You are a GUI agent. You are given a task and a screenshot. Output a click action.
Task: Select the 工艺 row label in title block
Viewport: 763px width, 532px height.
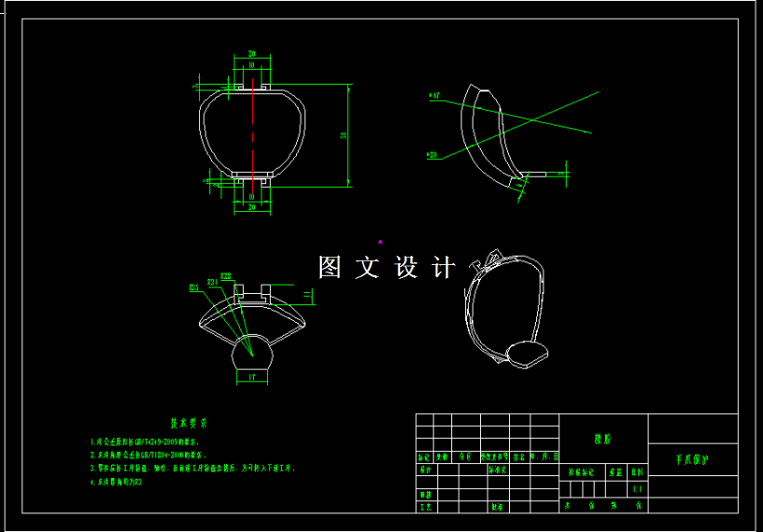426,507
